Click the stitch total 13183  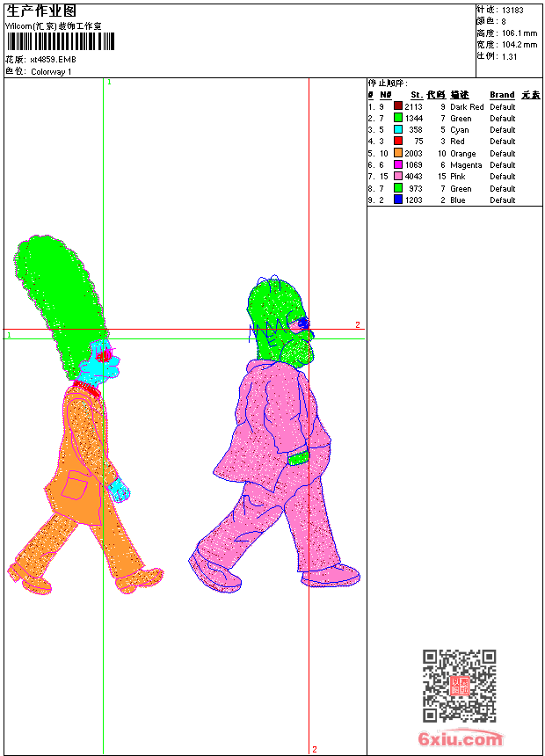pos(512,11)
